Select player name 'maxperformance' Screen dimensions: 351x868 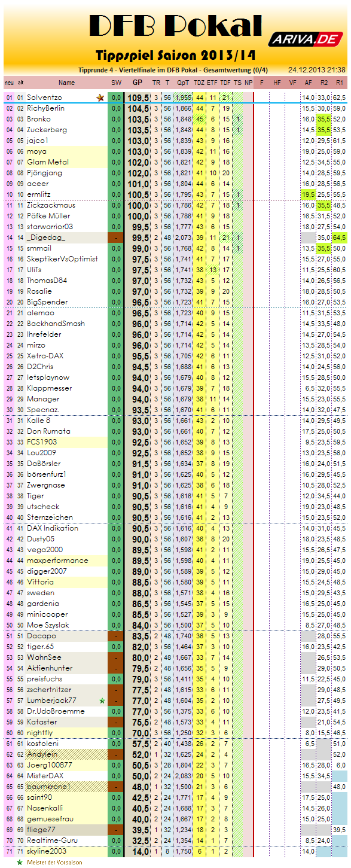click(x=57, y=561)
